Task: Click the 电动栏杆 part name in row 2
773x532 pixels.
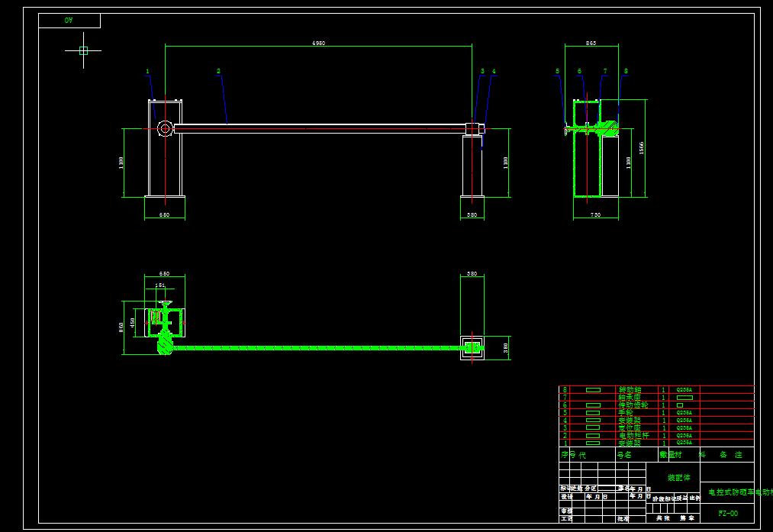Action: pyautogui.click(x=634, y=435)
